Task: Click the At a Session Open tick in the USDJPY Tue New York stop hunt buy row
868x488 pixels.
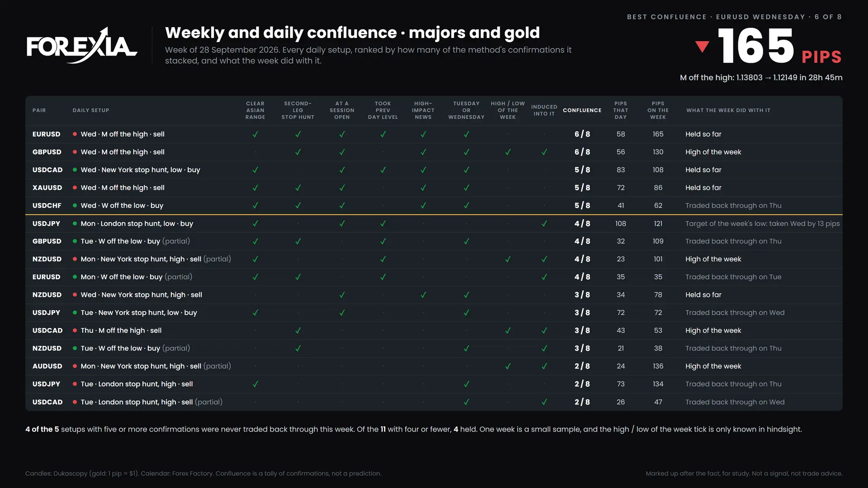Action: [342, 313]
